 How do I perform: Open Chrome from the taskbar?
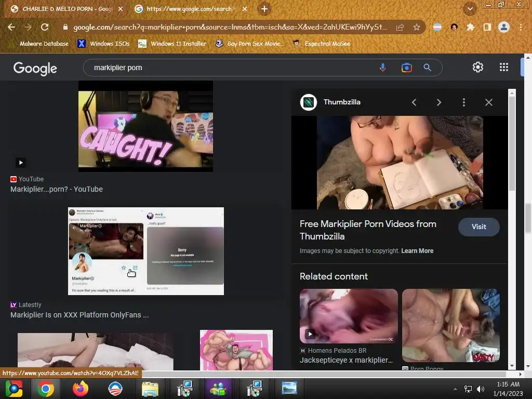[46, 389]
